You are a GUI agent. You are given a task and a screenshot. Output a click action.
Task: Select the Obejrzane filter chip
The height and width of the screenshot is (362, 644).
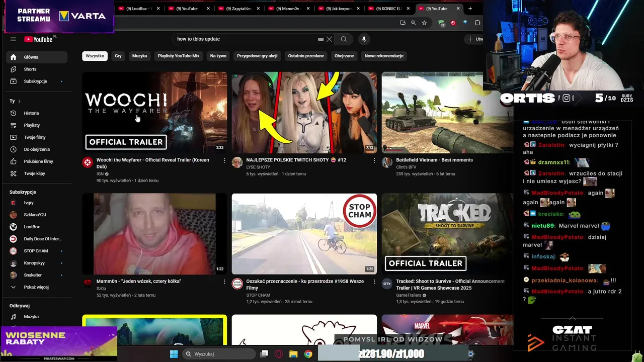click(x=344, y=56)
